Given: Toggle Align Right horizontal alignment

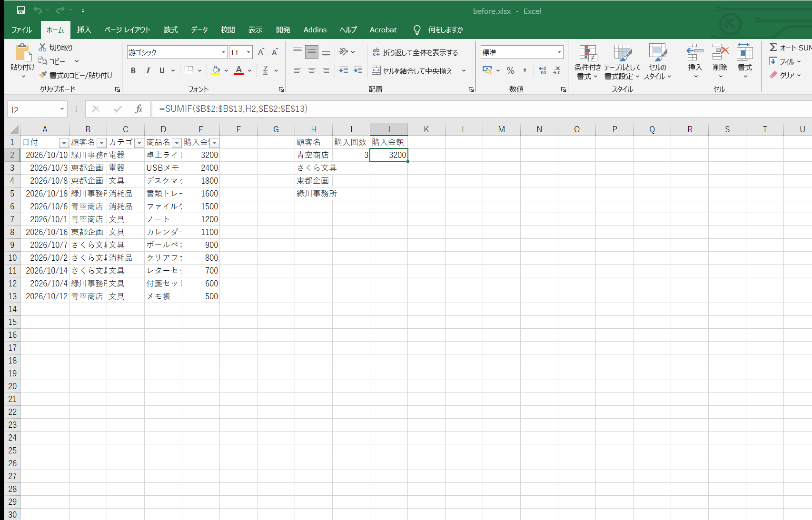Looking at the screenshot, I should click(x=326, y=70).
